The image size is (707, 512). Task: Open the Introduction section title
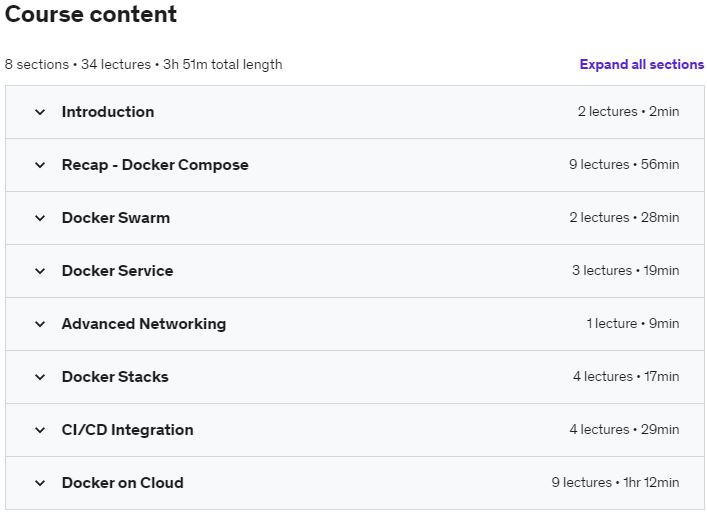pos(108,112)
